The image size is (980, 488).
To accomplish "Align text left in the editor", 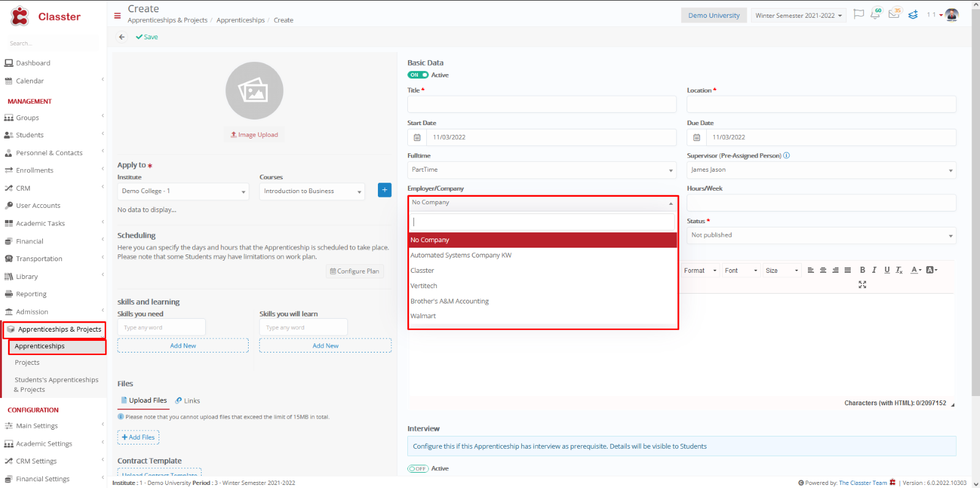I will 811,270.
